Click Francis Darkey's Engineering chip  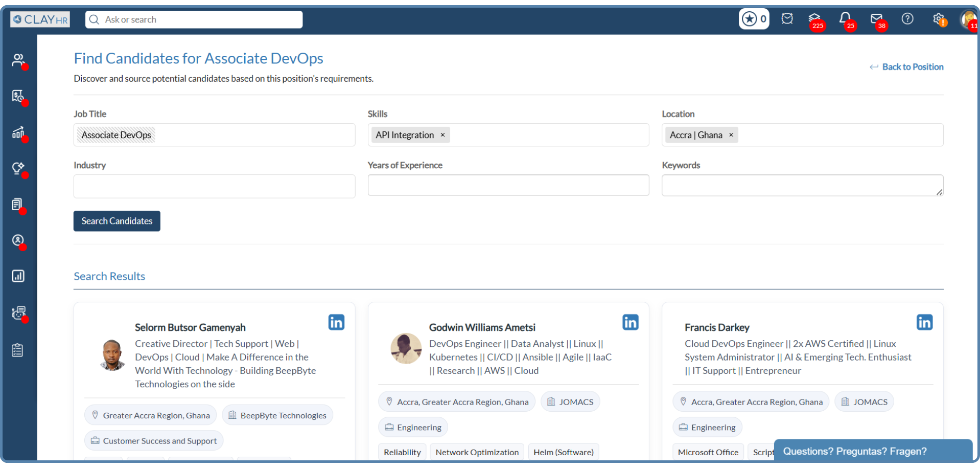click(x=707, y=428)
